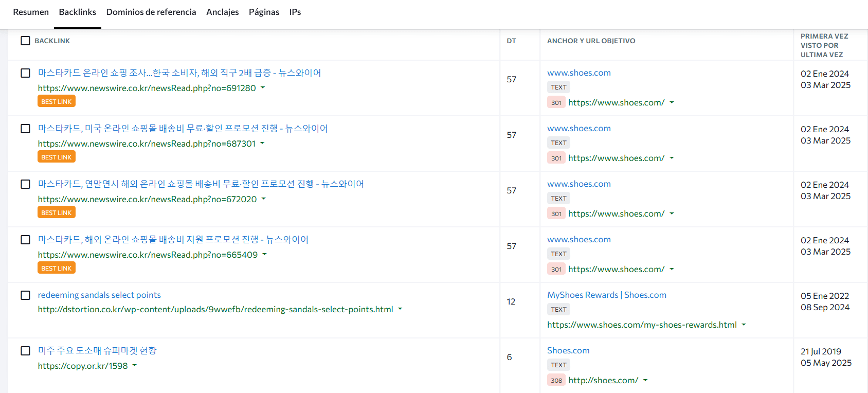
Task: Click the ANCHOR Y URL OBJETIVO column header
Action: tap(591, 41)
